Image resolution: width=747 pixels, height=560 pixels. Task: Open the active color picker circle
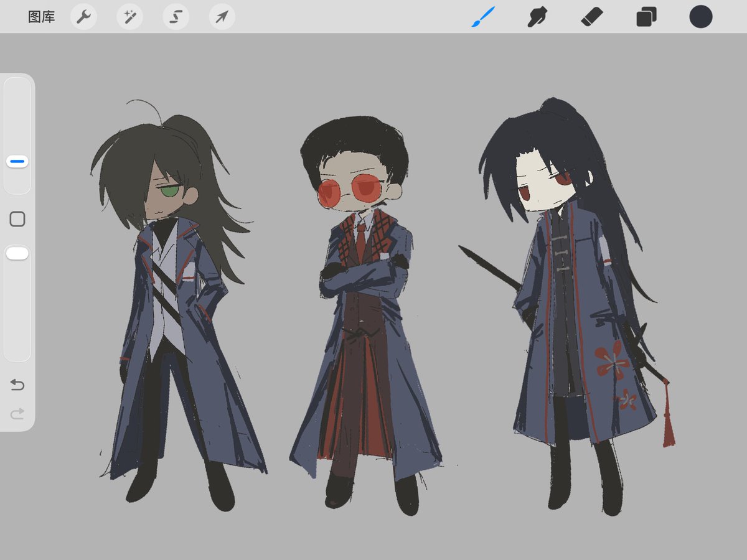click(701, 17)
